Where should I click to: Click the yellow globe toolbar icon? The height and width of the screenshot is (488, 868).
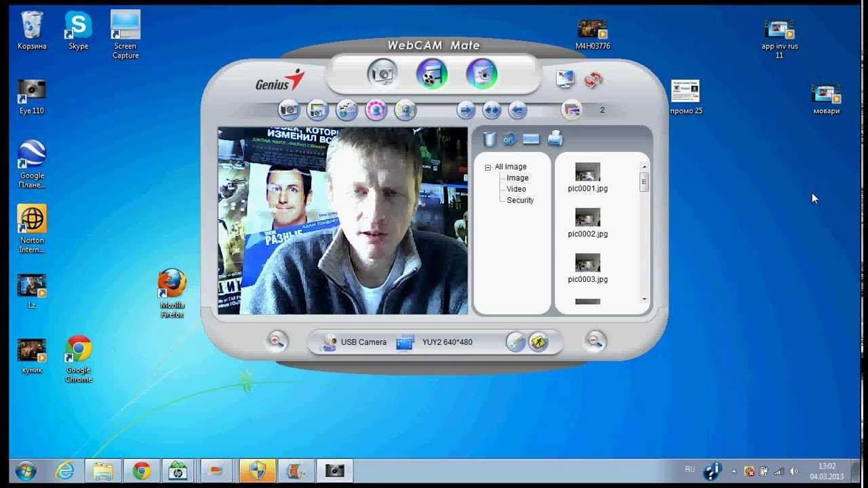406,109
